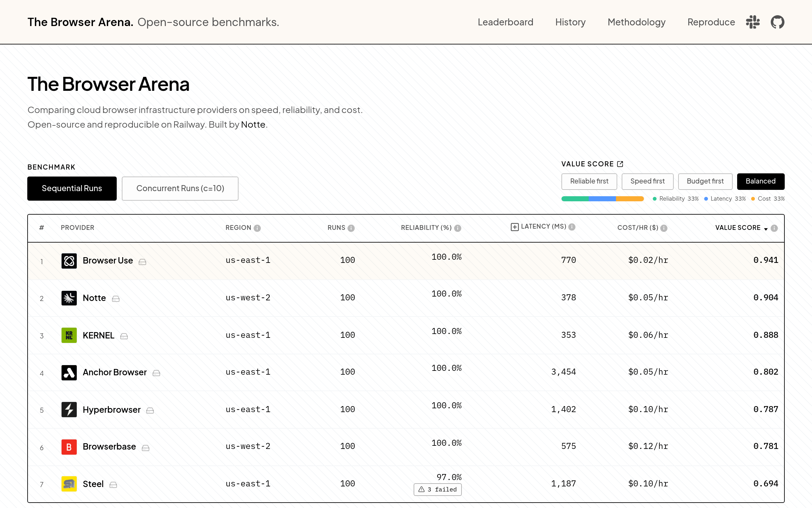The height and width of the screenshot is (508, 812).
Task: Show the Reliability column info icon
Action: (x=458, y=228)
